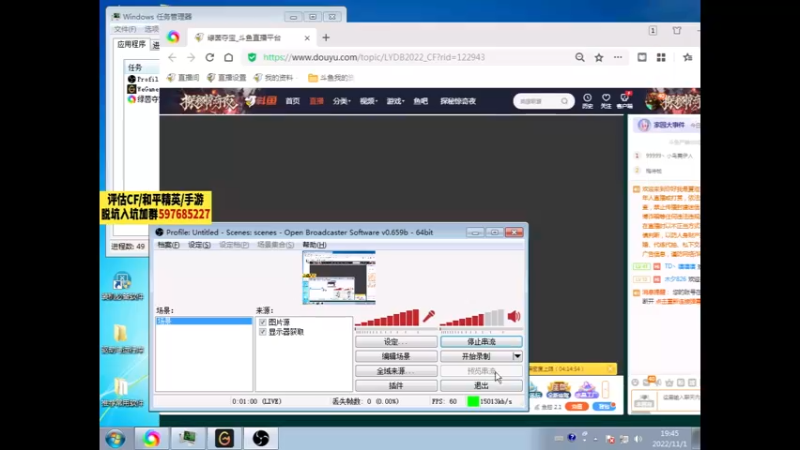
Task: Adjust the microphone volume meter in OBS
Action: tap(387, 317)
